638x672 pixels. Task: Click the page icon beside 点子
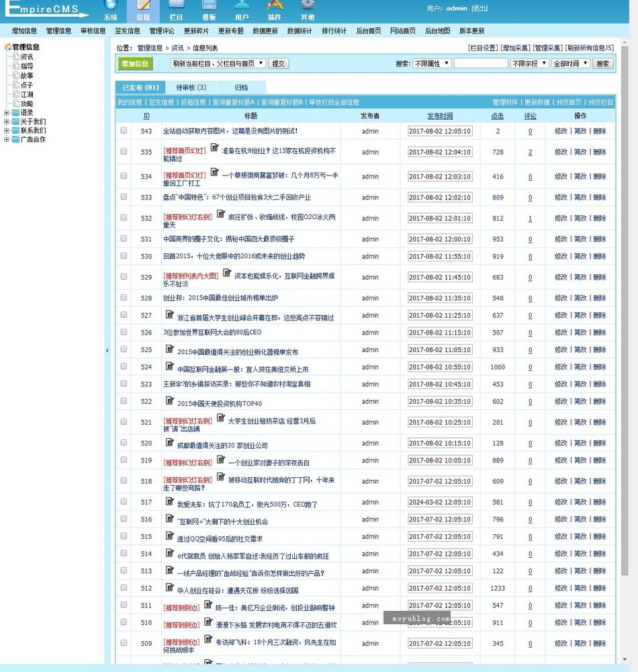[x=16, y=85]
